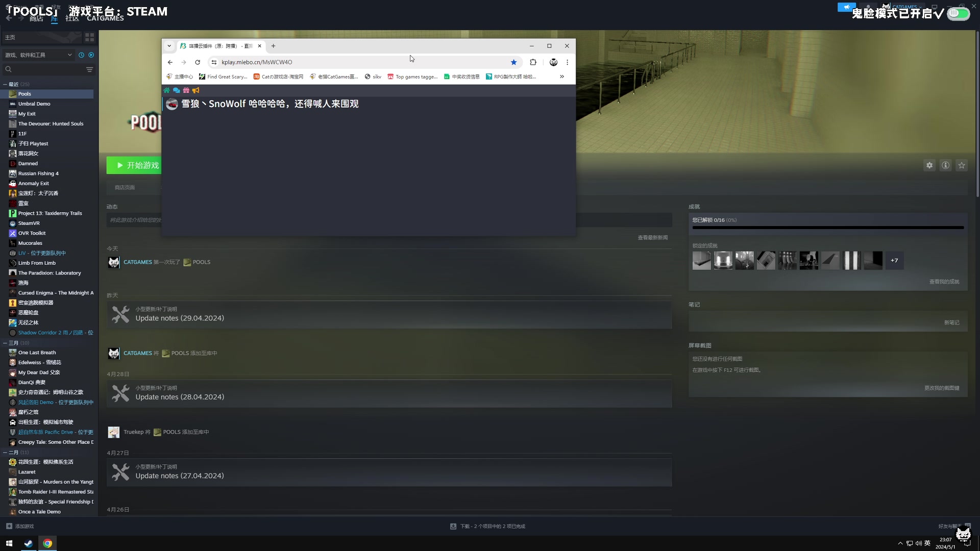This screenshot has height=551, width=980.
Task: Click the blue announcements button in Steam header
Action: pos(846,7)
